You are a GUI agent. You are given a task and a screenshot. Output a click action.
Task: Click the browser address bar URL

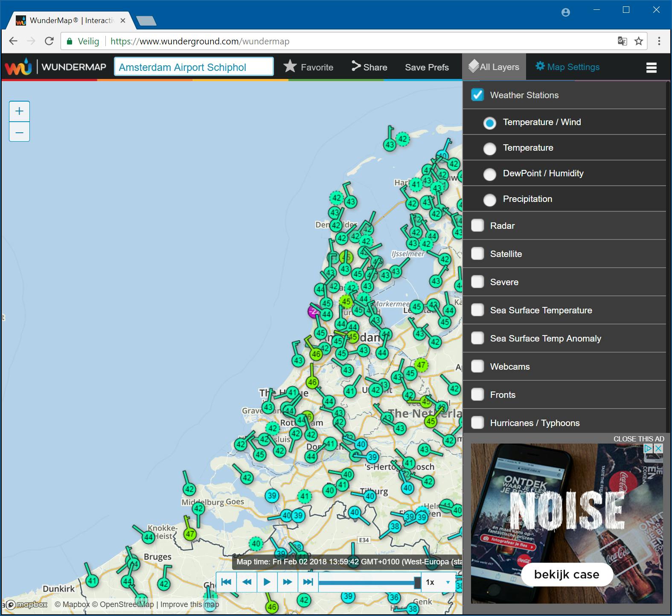point(200,41)
